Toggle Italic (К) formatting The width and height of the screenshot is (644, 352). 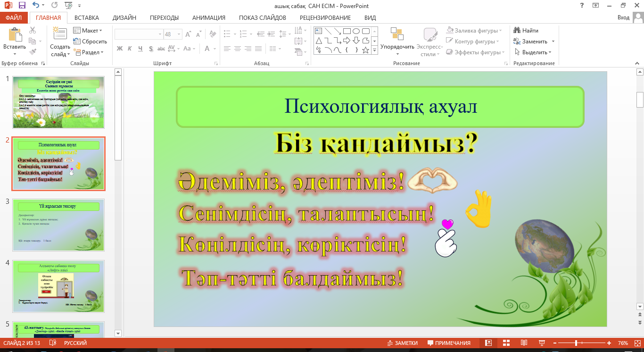click(x=130, y=48)
